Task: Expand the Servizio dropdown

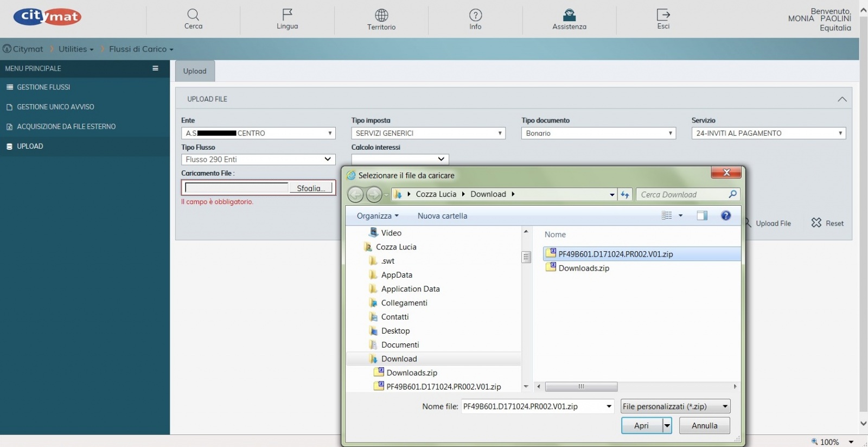Action: coord(768,133)
